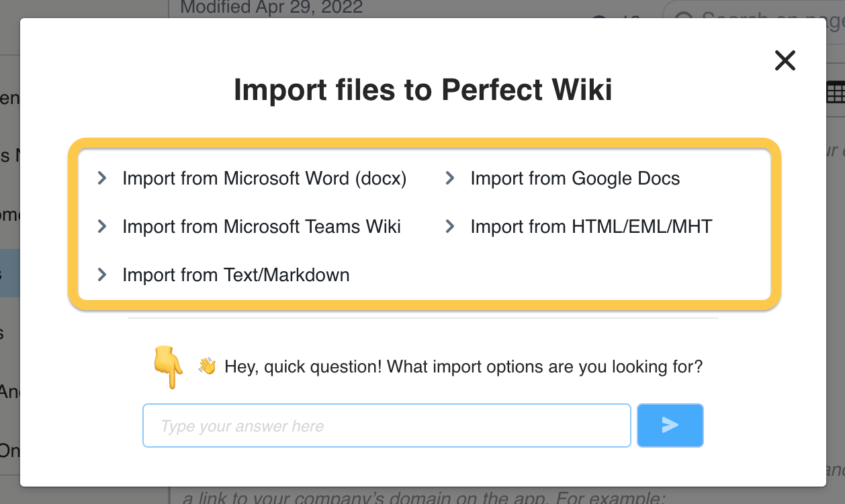Click the highlighted sidebar item behind the dialog
Screen dimensions: 845x504
point(9,273)
